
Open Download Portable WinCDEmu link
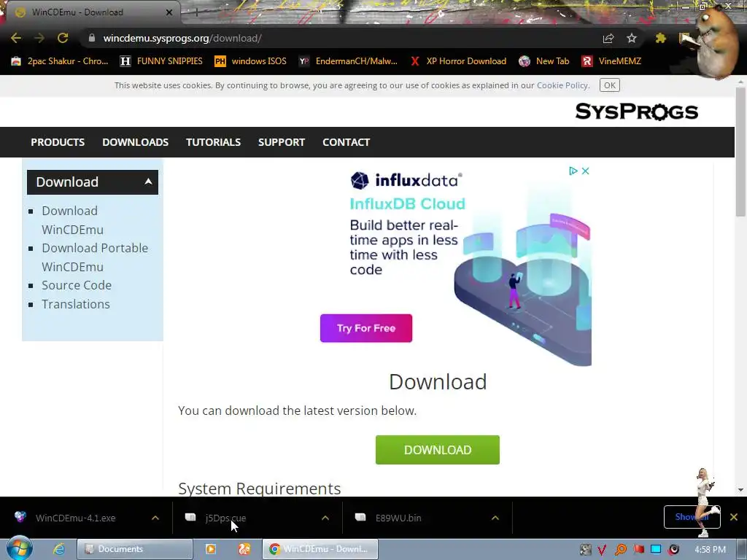point(95,257)
